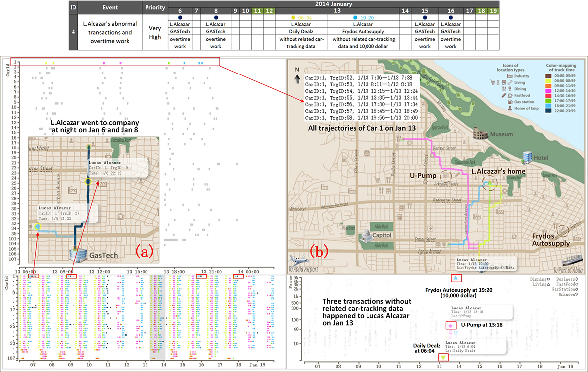Click the magenta plus U-Pump transaction marker
The image size is (588, 372).
pos(451,326)
